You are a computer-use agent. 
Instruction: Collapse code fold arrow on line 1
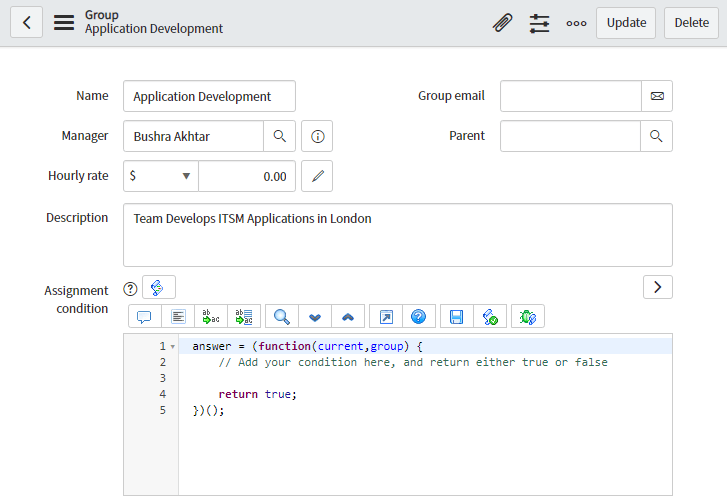coord(173,347)
